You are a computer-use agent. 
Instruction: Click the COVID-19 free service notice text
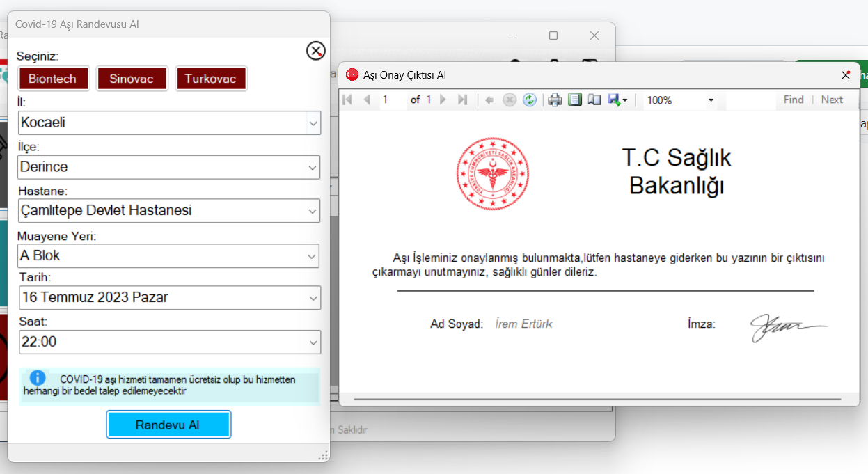pyautogui.click(x=159, y=385)
